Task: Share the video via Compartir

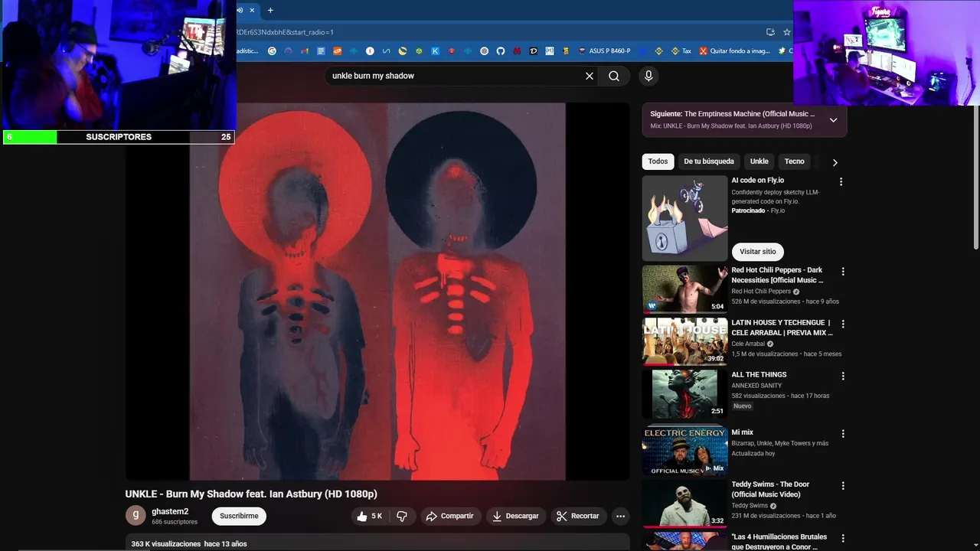Action: point(450,517)
